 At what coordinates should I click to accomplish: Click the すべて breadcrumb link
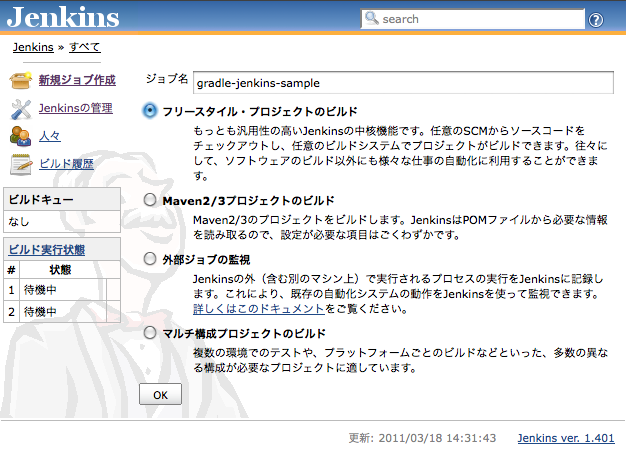pos(85,47)
